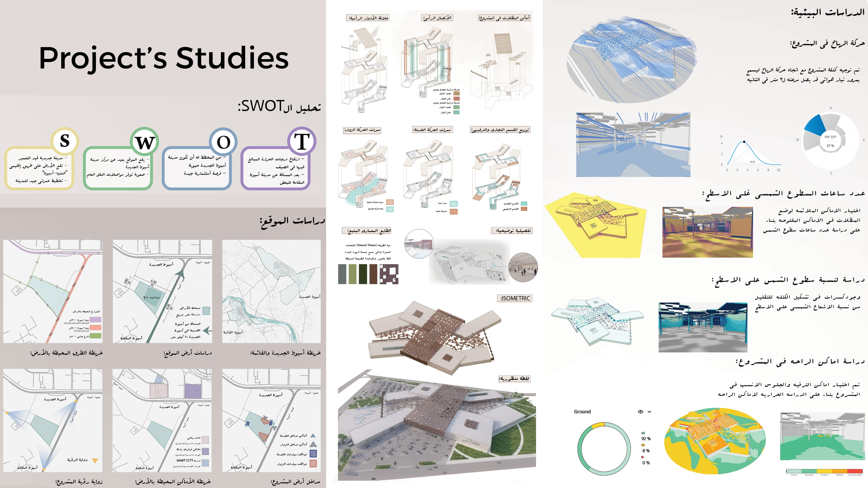This screenshot has width=868, height=488.
Task: Click the circular interior people detail callout
Action: (x=523, y=267)
